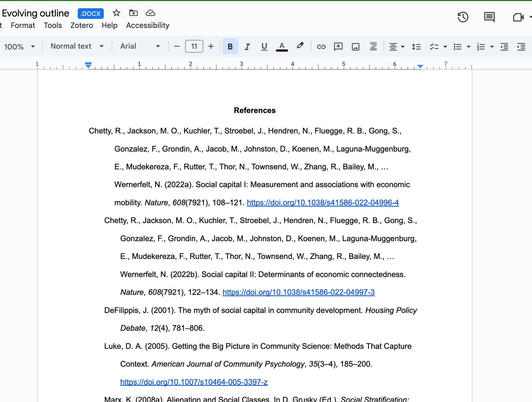
Task: Toggle bold formatting
Action: pyautogui.click(x=230, y=47)
